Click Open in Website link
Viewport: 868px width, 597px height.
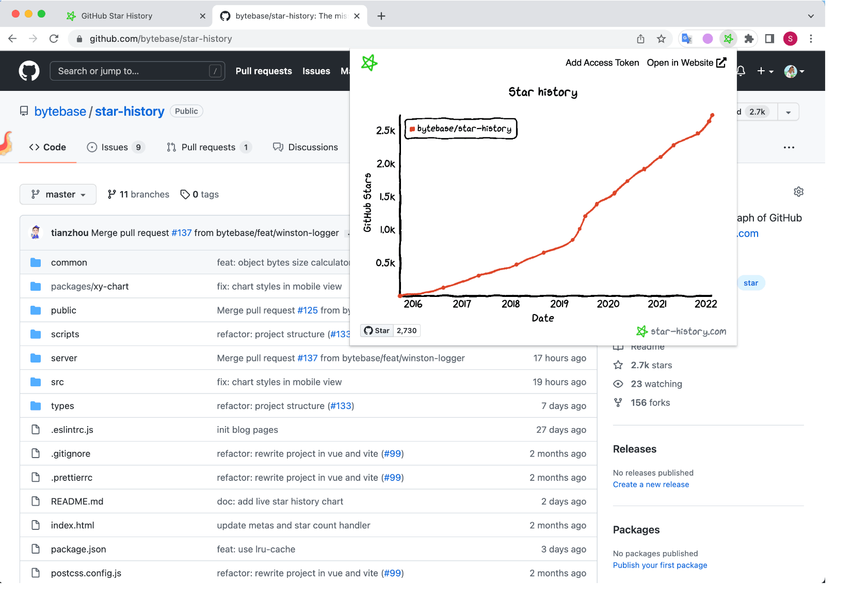[x=686, y=62]
